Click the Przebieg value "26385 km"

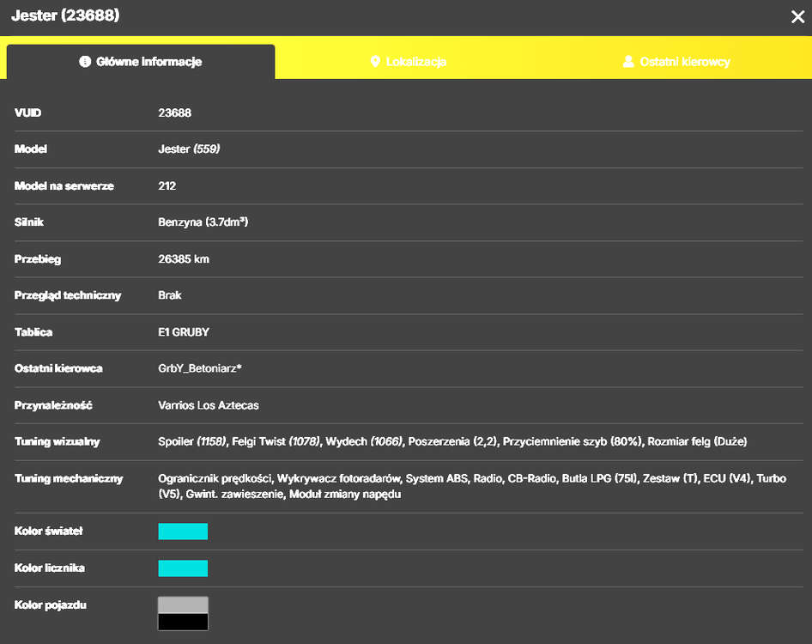click(x=184, y=259)
